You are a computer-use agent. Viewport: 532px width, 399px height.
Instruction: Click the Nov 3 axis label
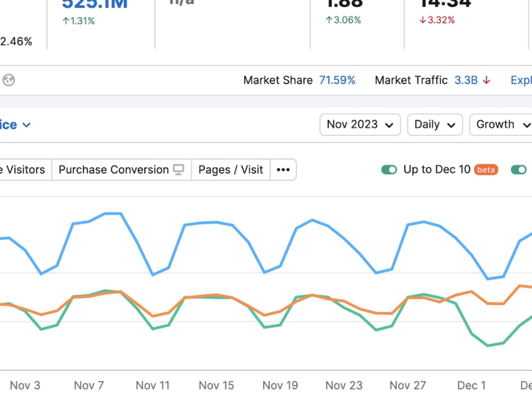(25, 385)
